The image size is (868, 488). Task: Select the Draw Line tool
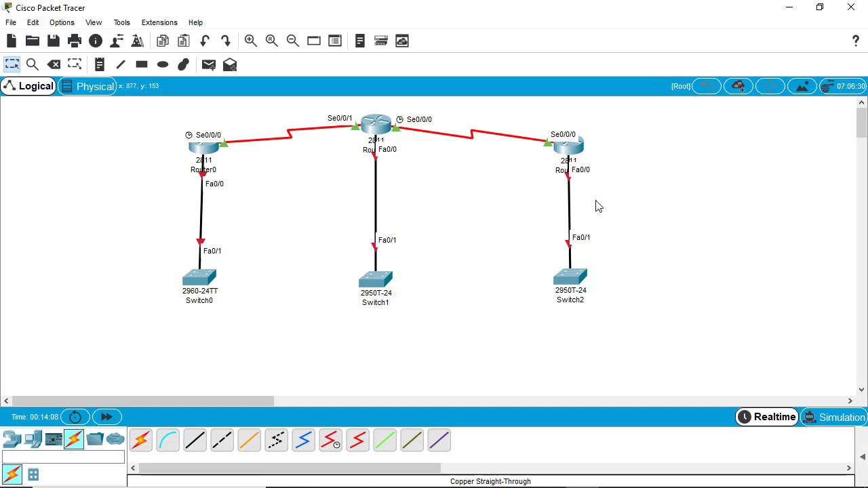pos(121,64)
